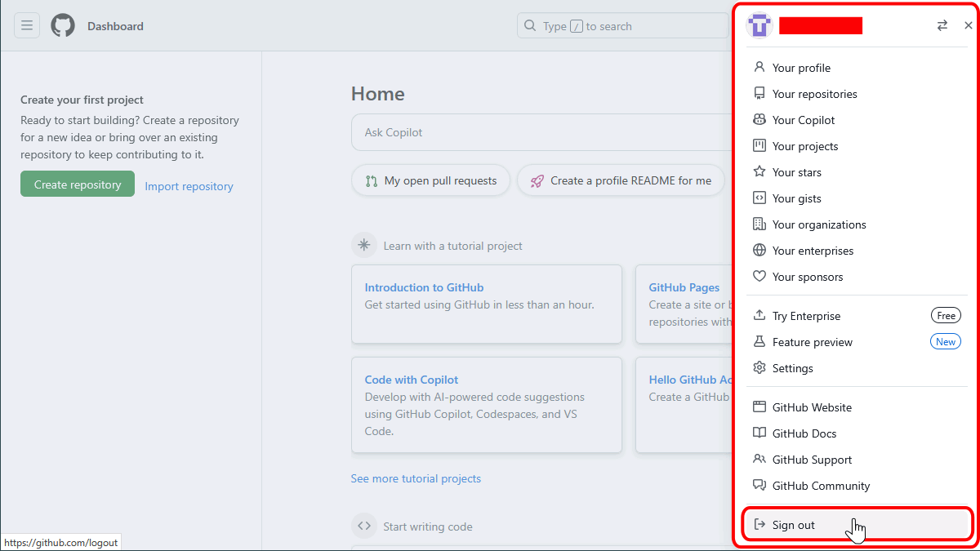Image resolution: width=980 pixels, height=551 pixels.
Task: Open Your repositories menu item
Action: click(856, 94)
